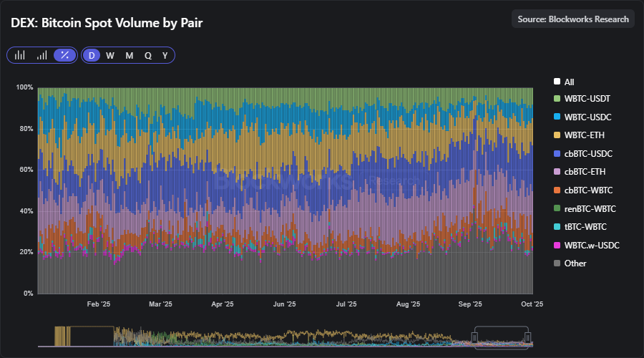This screenshot has width=644, height=358.
Task: Toggle cbBTC-USDC series visibility
Action: coord(587,153)
